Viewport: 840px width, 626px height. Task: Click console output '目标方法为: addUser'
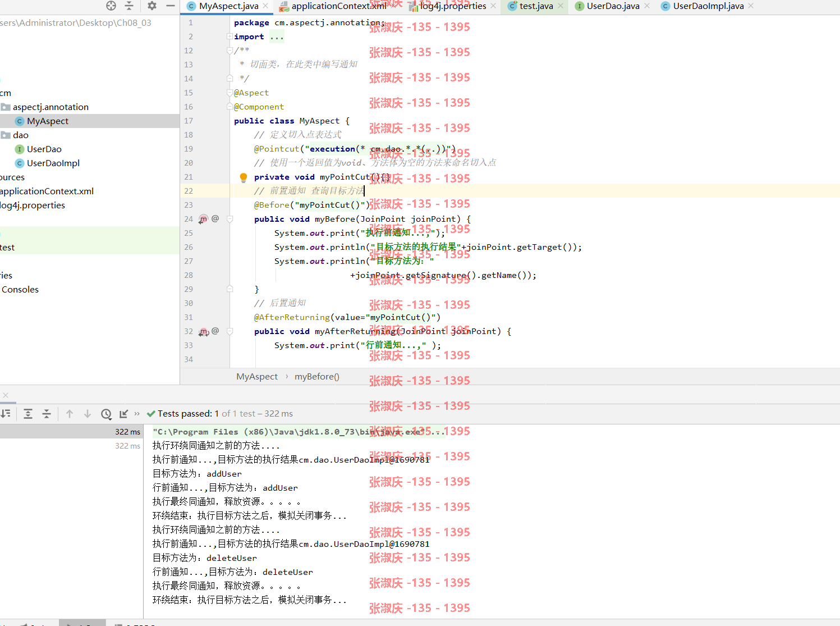(197, 474)
